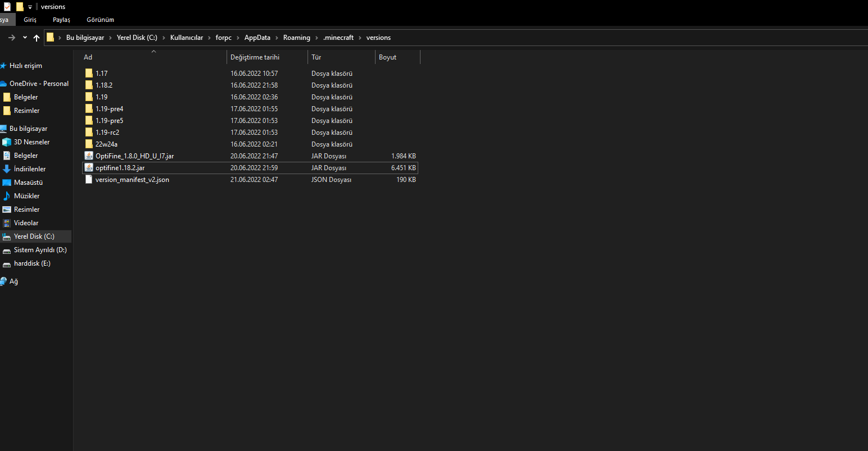This screenshot has height=451, width=868.
Task: Expand the chevron after Yerel Disk (C:) in the address bar
Action: tap(164, 38)
